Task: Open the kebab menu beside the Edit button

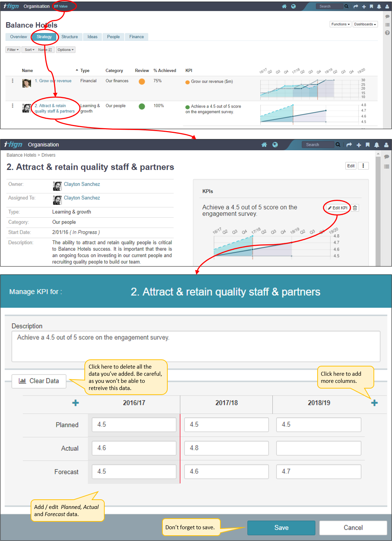Action: pos(363,166)
